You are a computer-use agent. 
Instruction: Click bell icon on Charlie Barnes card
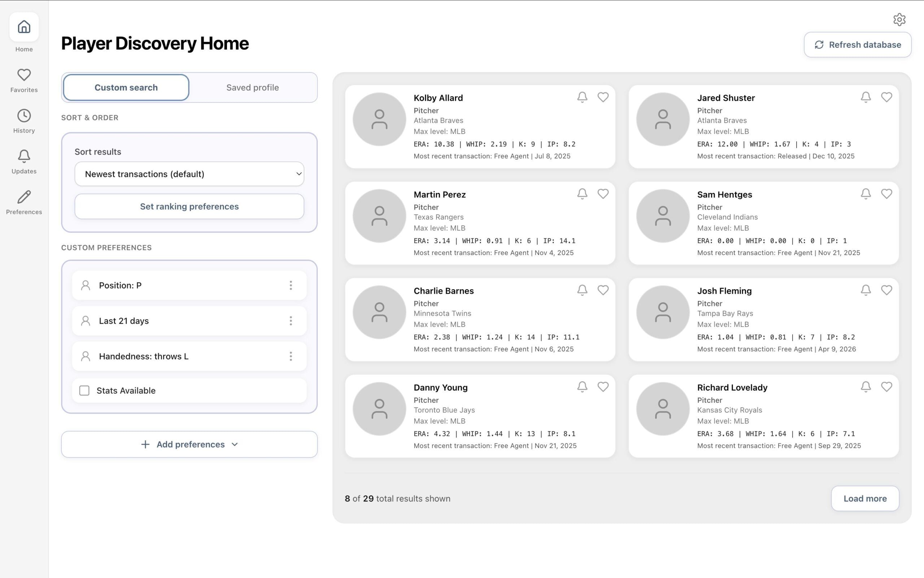click(x=582, y=290)
